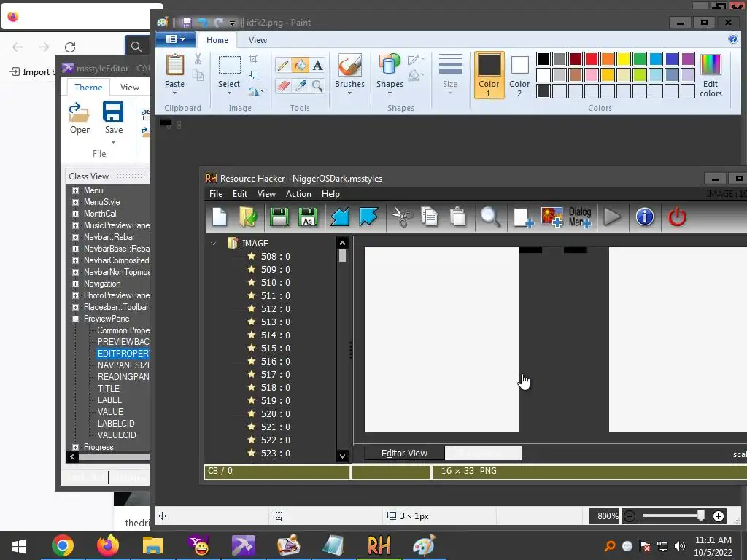
Task: Choose Color 2 button in Paint
Action: pos(519,75)
